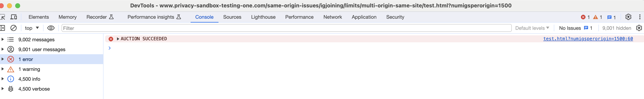
Task: Open the top context dropdown
Action: pos(32,28)
